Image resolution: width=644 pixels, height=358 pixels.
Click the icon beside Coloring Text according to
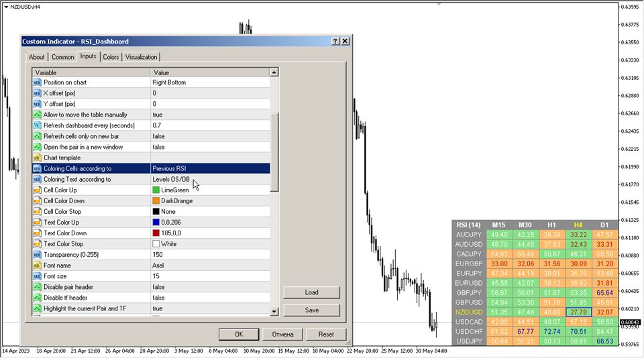click(37, 180)
